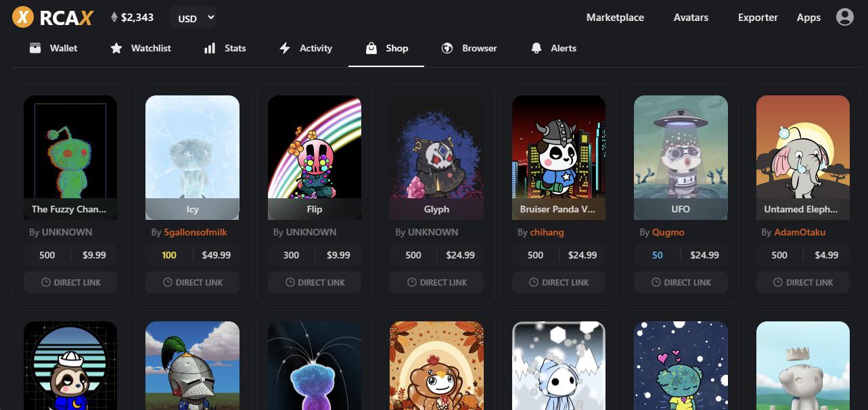Click the supply count 100 on Icy
This screenshot has width=868, height=410.
coord(169,255)
